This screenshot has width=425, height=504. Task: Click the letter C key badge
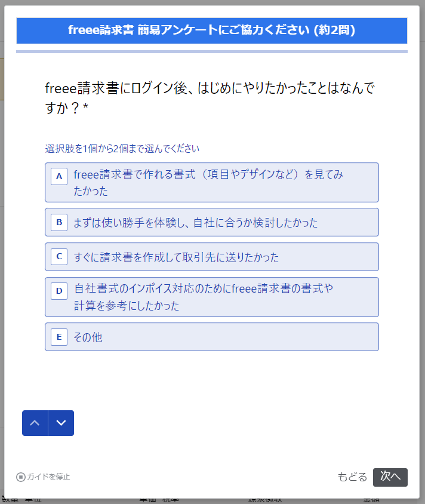59,257
